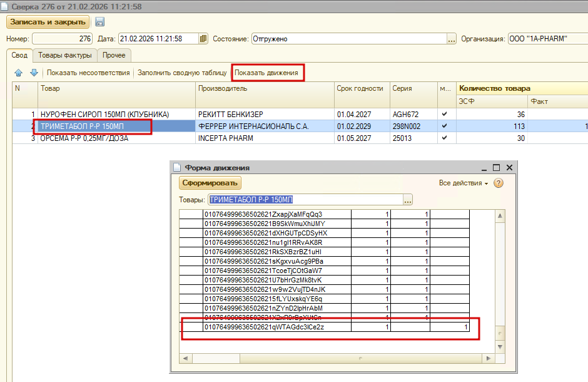The width and height of the screenshot is (588, 382).
Task: Move row down with the down arrow
Action: point(34,73)
